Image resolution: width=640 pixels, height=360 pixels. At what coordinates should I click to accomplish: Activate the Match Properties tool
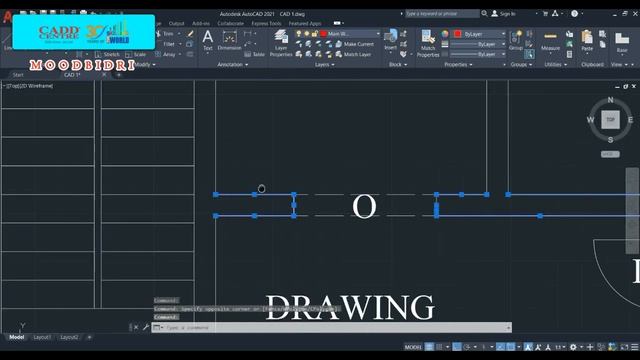coord(428,43)
